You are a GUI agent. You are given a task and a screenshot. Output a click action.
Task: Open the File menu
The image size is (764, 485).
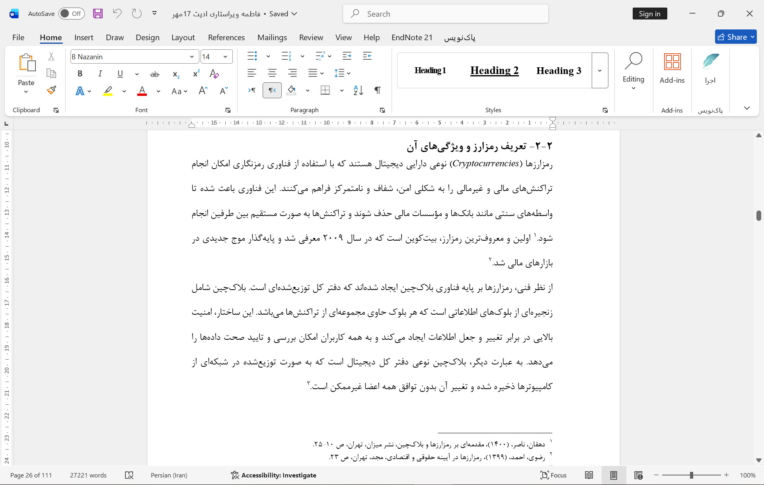tap(18, 38)
